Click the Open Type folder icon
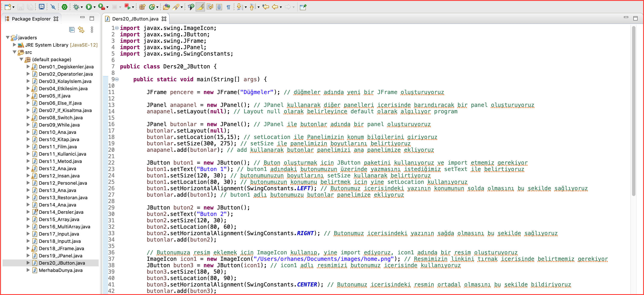Viewport: 644px width, 295px height. click(x=166, y=7)
